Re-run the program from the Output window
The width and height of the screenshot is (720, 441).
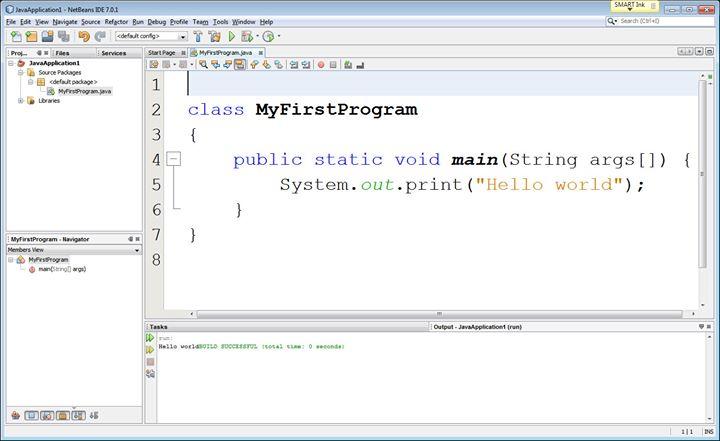coord(150,338)
